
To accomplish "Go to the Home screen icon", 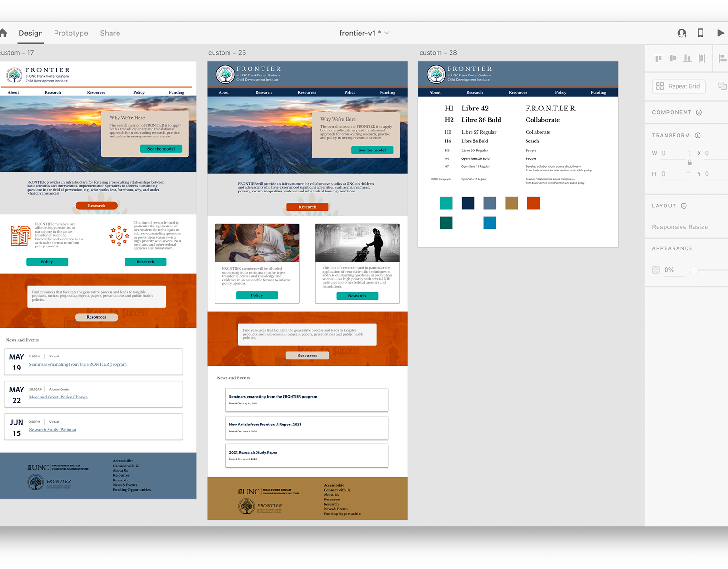I will pos(3,33).
